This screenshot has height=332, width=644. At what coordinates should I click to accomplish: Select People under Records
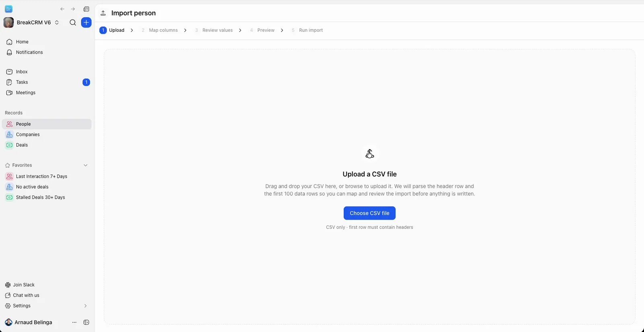[x=47, y=124]
